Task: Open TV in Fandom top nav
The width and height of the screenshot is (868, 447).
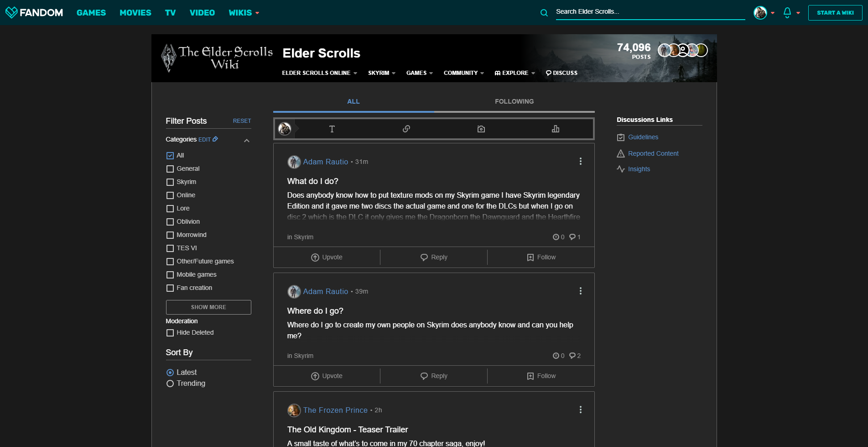Action: 171,13
